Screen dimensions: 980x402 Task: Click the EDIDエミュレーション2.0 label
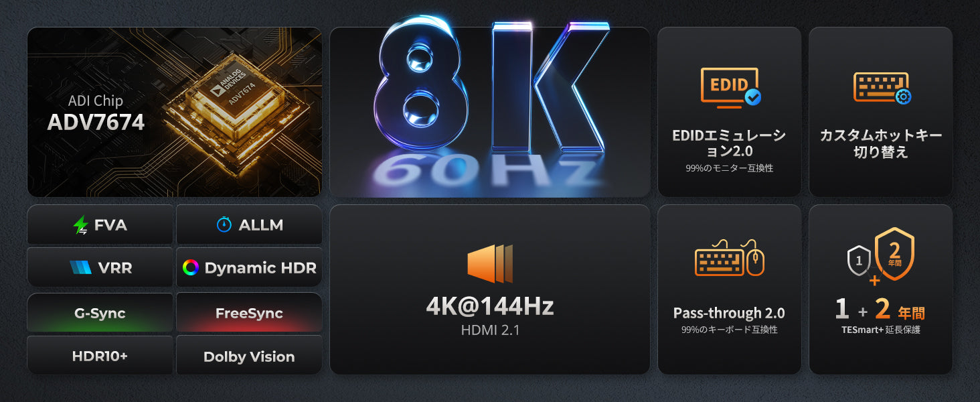pos(729,143)
